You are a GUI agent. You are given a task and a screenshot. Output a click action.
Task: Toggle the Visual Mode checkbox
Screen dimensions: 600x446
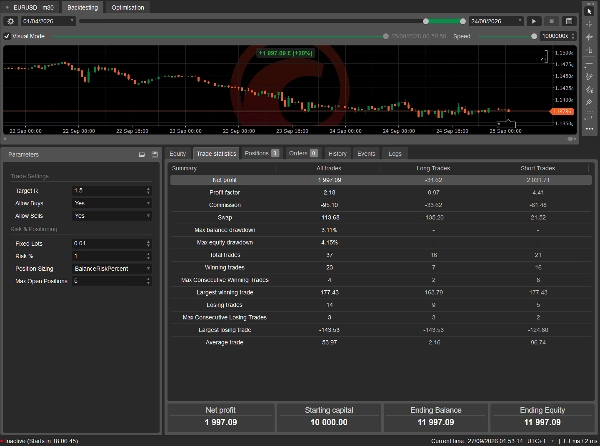(7, 36)
